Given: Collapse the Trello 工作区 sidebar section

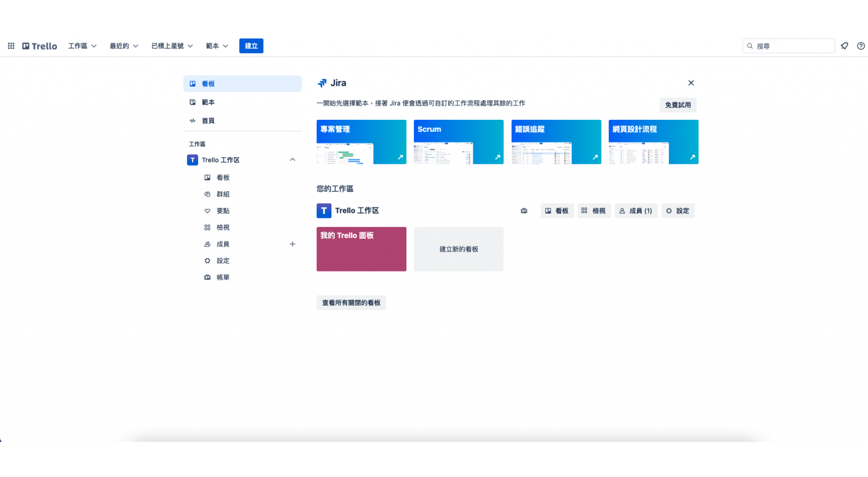Looking at the screenshot, I should [x=292, y=160].
